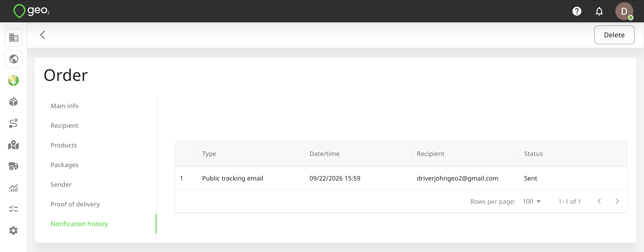This screenshot has height=252, width=644.
Task: Open the D user avatar menu
Action: (624, 11)
